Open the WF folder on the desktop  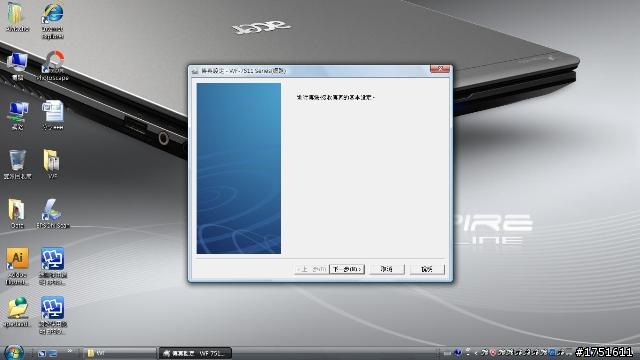pyautogui.click(x=52, y=164)
